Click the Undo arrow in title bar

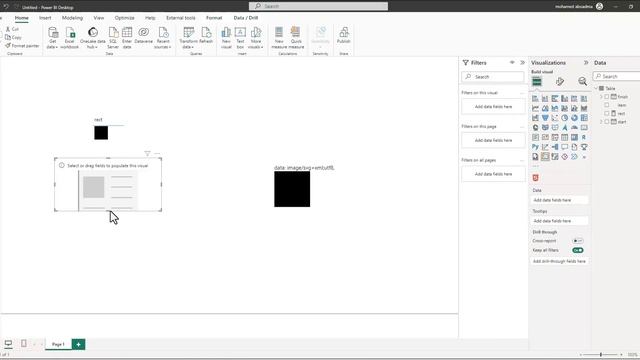coord(6,7)
